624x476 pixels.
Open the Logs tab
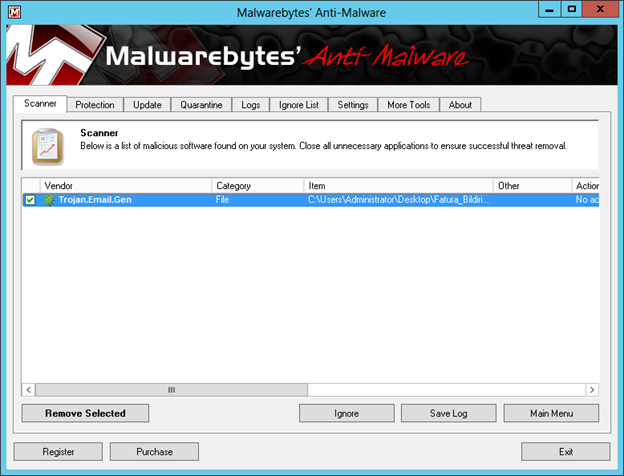(251, 105)
